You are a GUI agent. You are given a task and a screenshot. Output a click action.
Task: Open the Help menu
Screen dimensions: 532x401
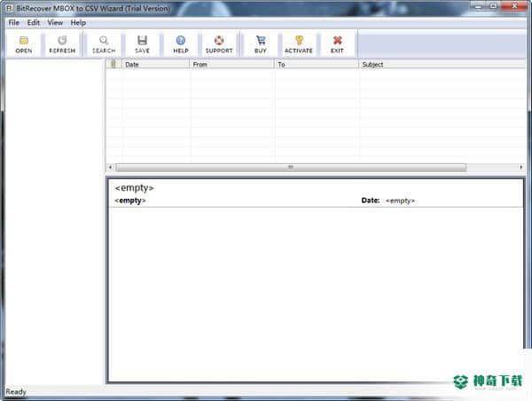(x=78, y=23)
